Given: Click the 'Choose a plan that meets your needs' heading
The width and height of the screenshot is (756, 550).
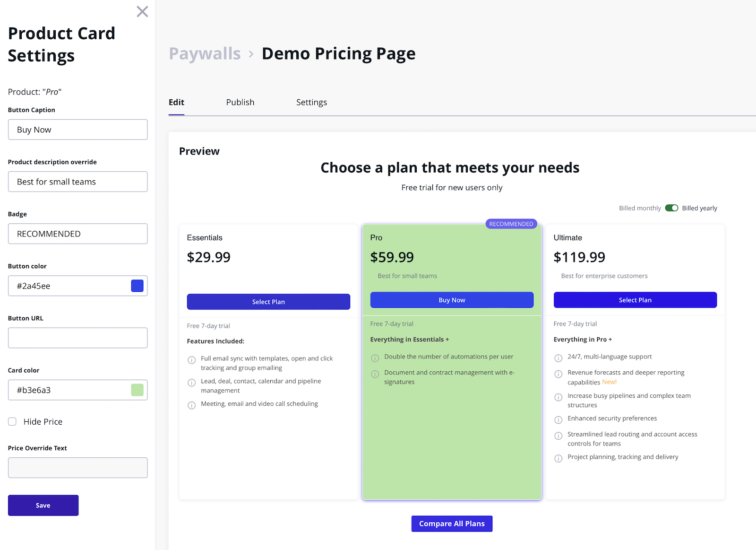Looking at the screenshot, I should [x=450, y=167].
